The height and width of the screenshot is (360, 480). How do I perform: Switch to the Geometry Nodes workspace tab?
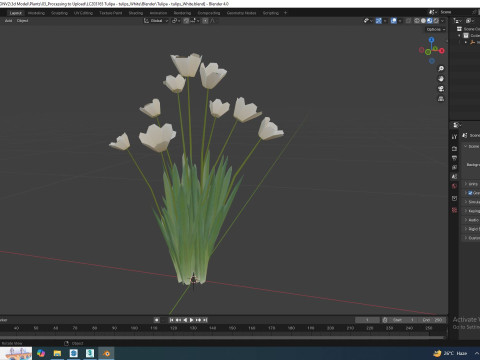tap(242, 13)
